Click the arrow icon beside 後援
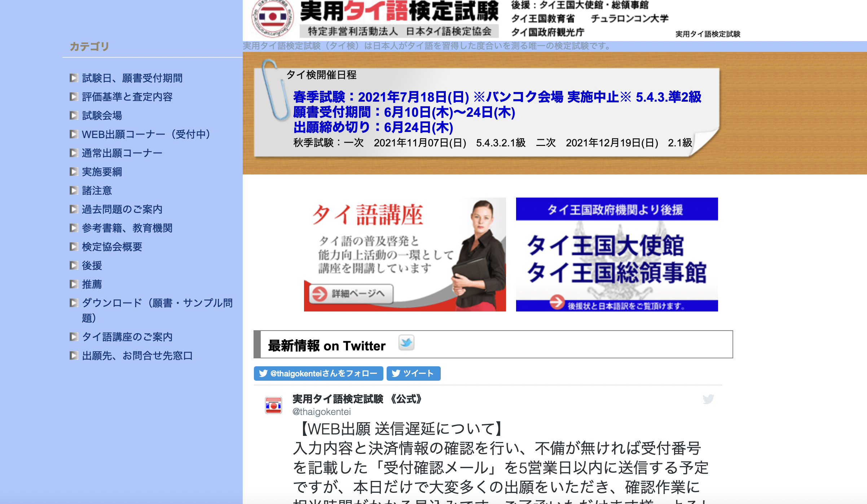 click(x=74, y=265)
